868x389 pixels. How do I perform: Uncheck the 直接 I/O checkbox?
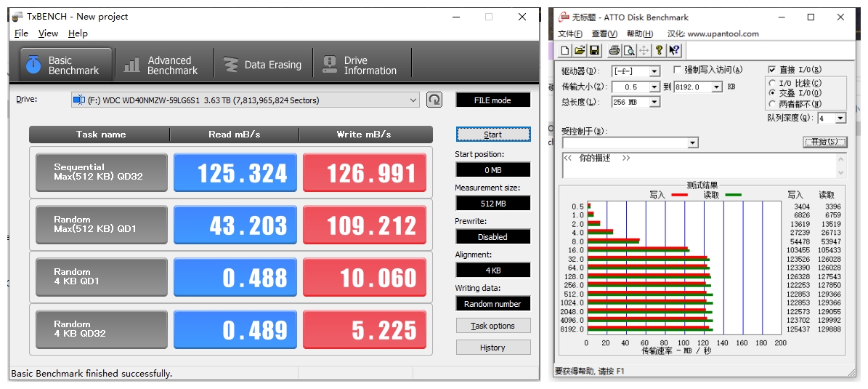772,70
